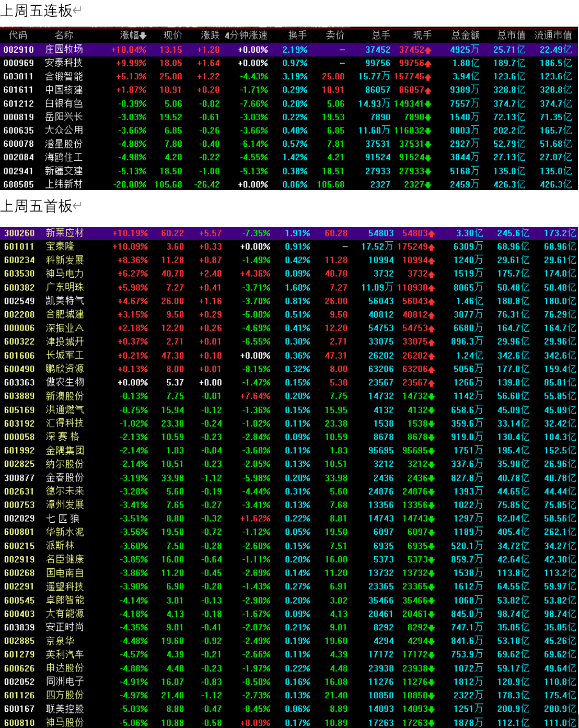Open stock 中国核建
This screenshot has width=579, height=728.
pos(64,90)
